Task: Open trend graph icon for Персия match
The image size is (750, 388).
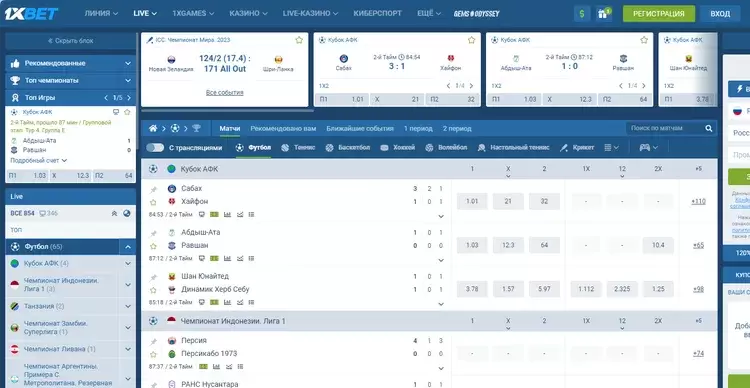Action: pos(229,367)
